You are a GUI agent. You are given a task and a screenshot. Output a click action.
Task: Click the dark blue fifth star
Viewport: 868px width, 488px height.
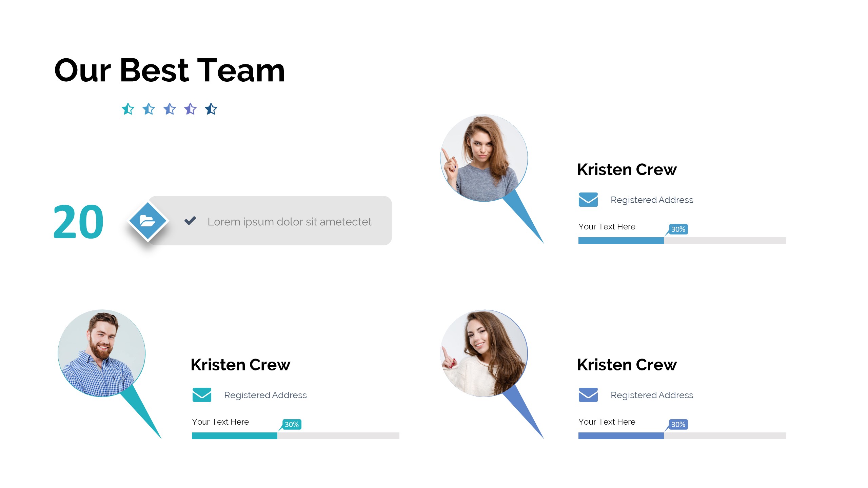(211, 109)
